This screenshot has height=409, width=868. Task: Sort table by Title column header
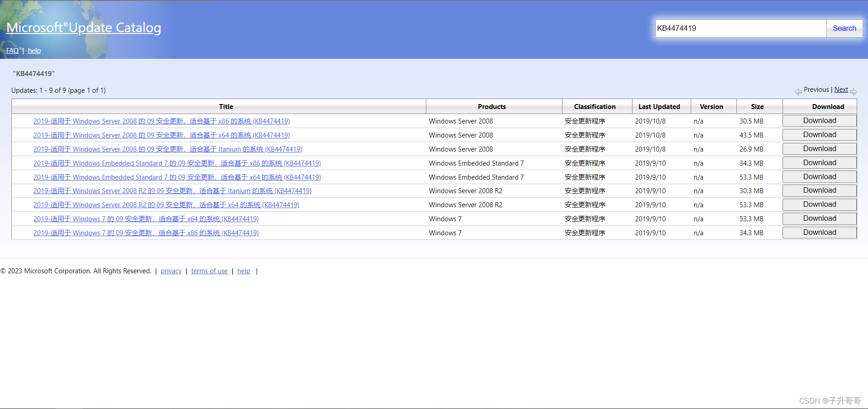pos(226,107)
